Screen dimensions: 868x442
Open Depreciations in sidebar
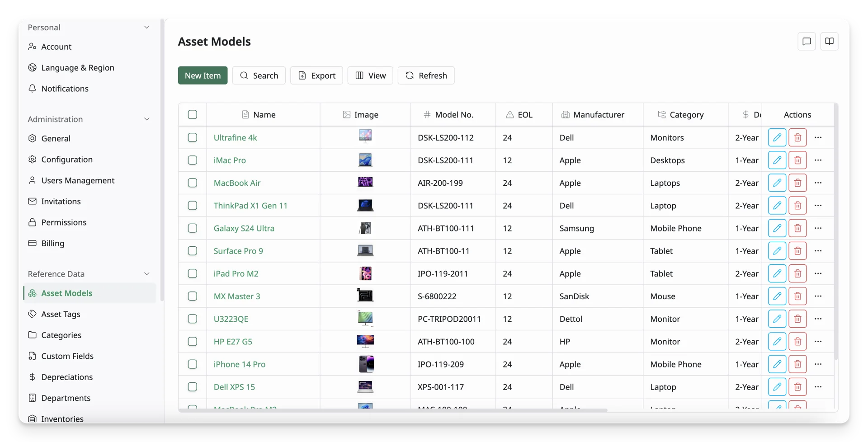[90, 377]
